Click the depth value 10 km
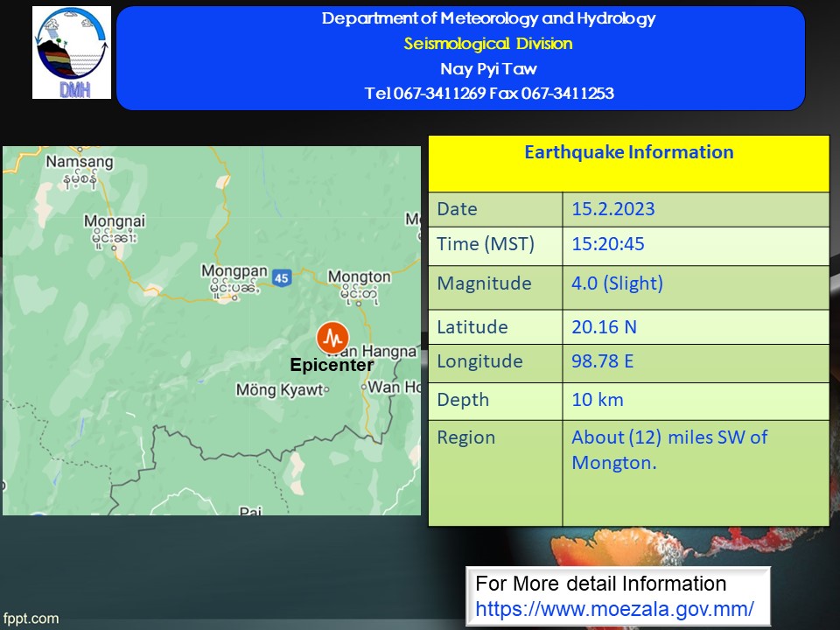Screen dimensions: 840x630 (x=598, y=400)
